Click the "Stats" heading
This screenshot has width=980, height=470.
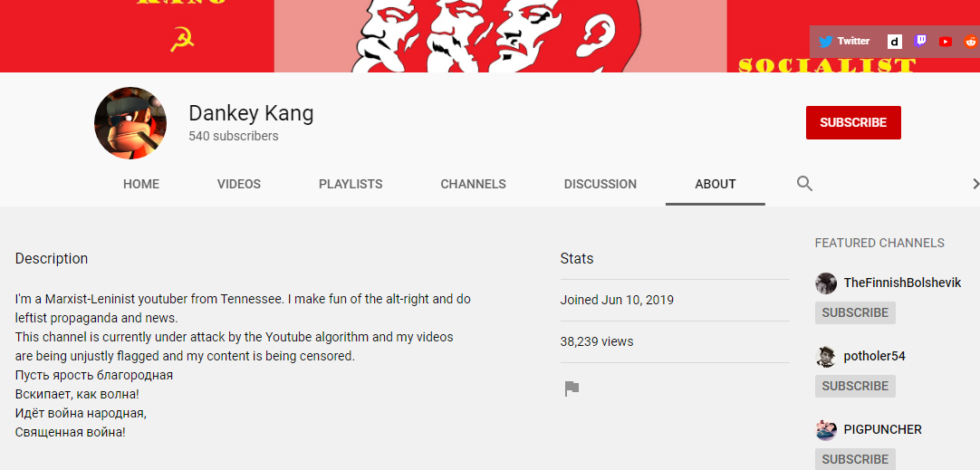[x=577, y=258]
